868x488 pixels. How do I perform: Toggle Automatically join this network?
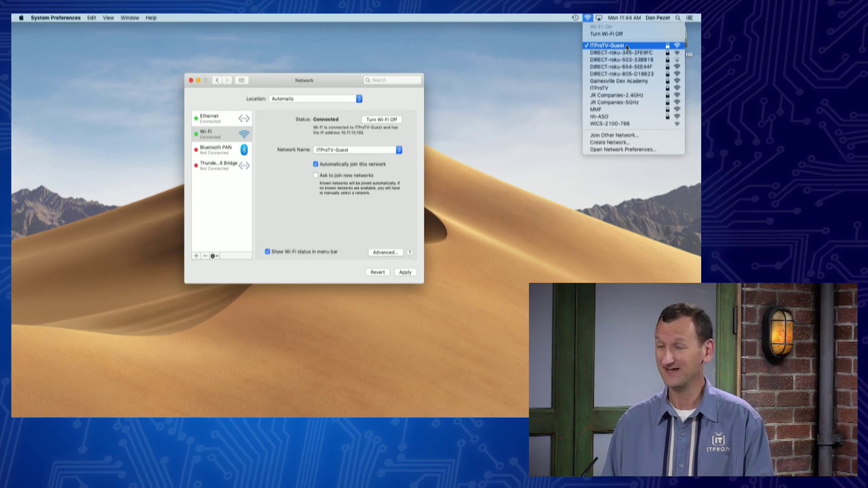point(315,164)
